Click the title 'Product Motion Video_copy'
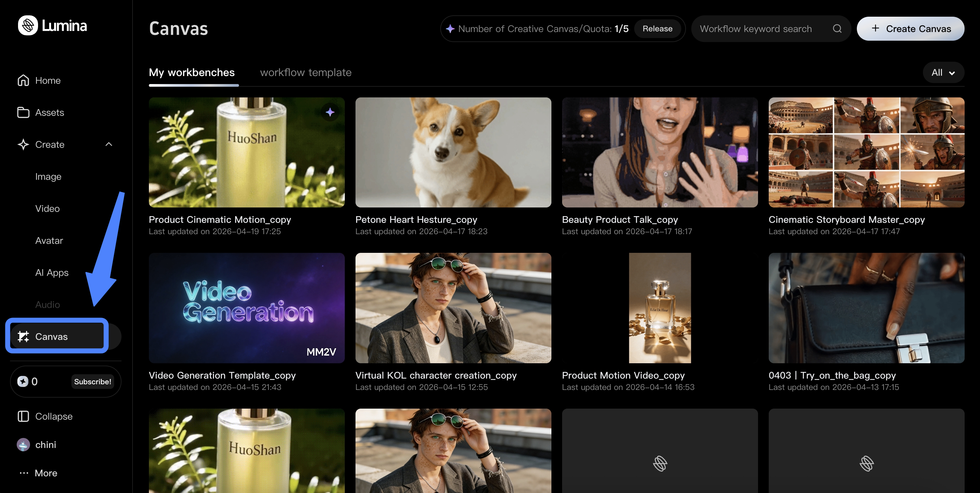Image resolution: width=980 pixels, height=493 pixels. (623, 375)
